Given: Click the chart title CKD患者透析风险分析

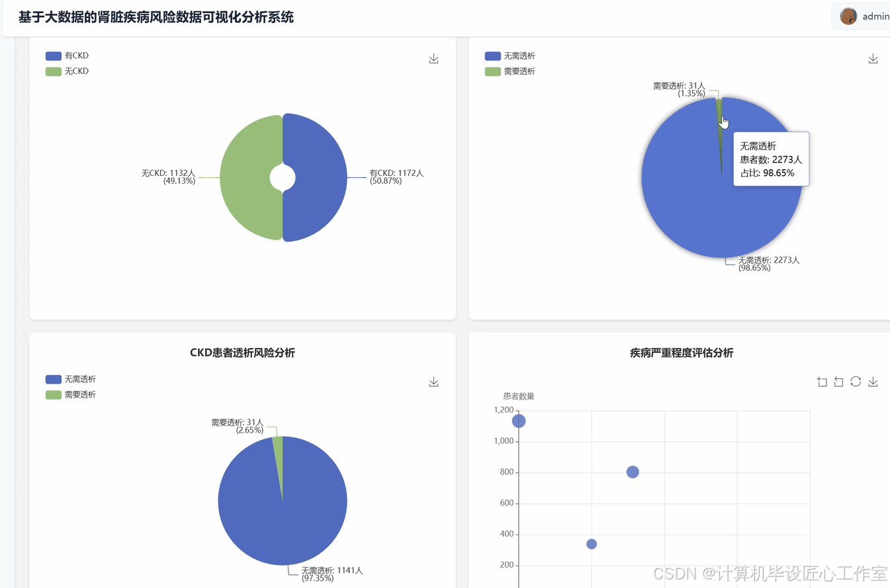Looking at the screenshot, I should tap(242, 353).
